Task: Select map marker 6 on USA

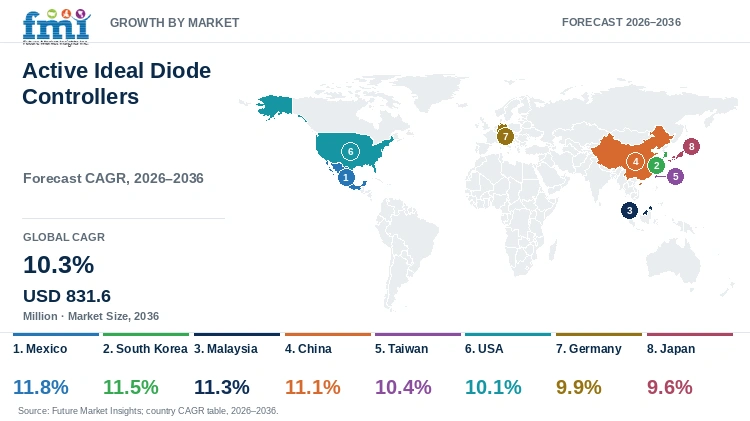Action: click(x=350, y=152)
